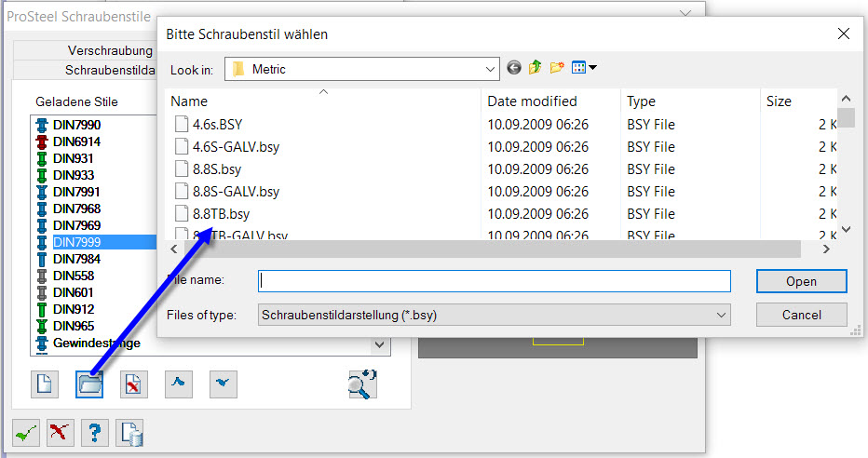Select the 8.8S-GALV.bsy file
Screen dimensions: 868x458
(236, 192)
